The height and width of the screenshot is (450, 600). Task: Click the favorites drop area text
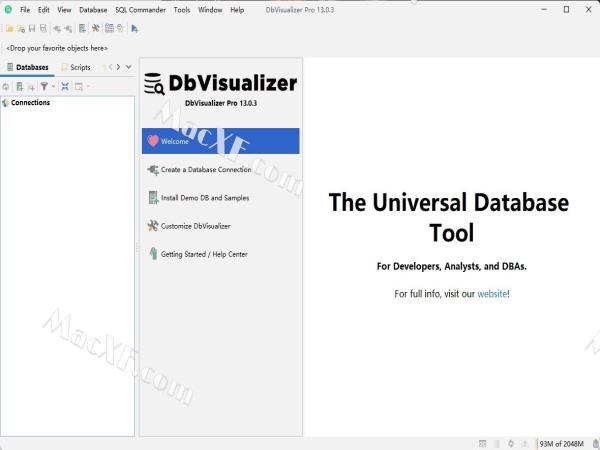tap(57, 48)
